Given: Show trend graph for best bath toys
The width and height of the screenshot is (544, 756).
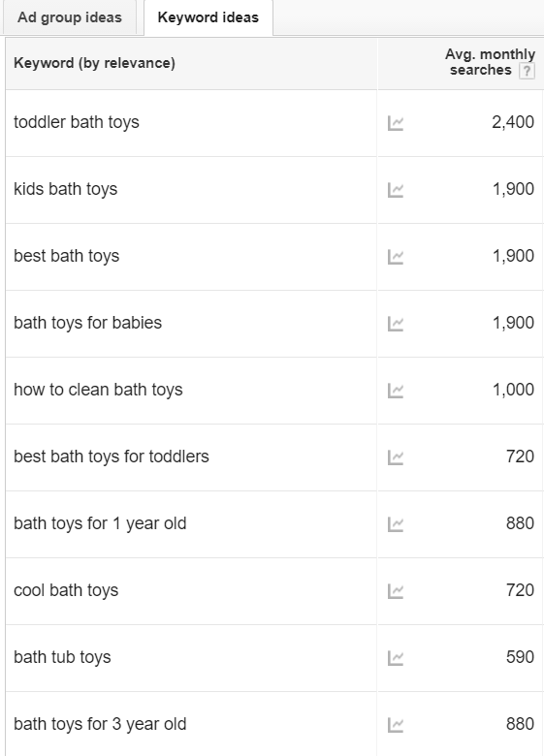Looking at the screenshot, I should [396, 257].
